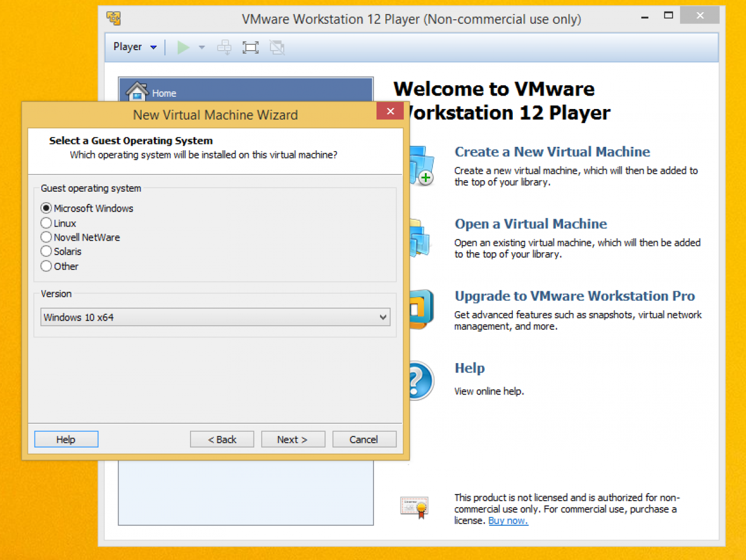Image resolution: width=746 pixels, height=560 pixels.
Task: Click the Help heading link in main window
Action: click(469, 368)
